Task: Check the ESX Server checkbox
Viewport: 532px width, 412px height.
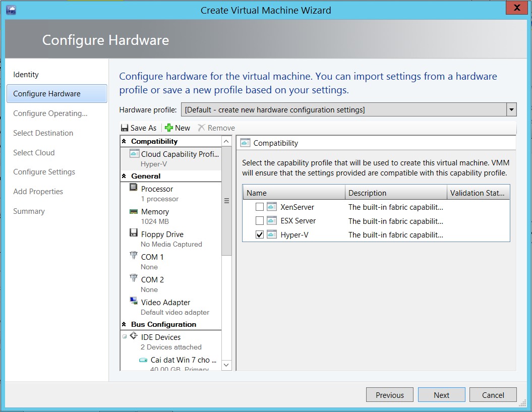Action: pyautogui.click(x=259, y=221)
